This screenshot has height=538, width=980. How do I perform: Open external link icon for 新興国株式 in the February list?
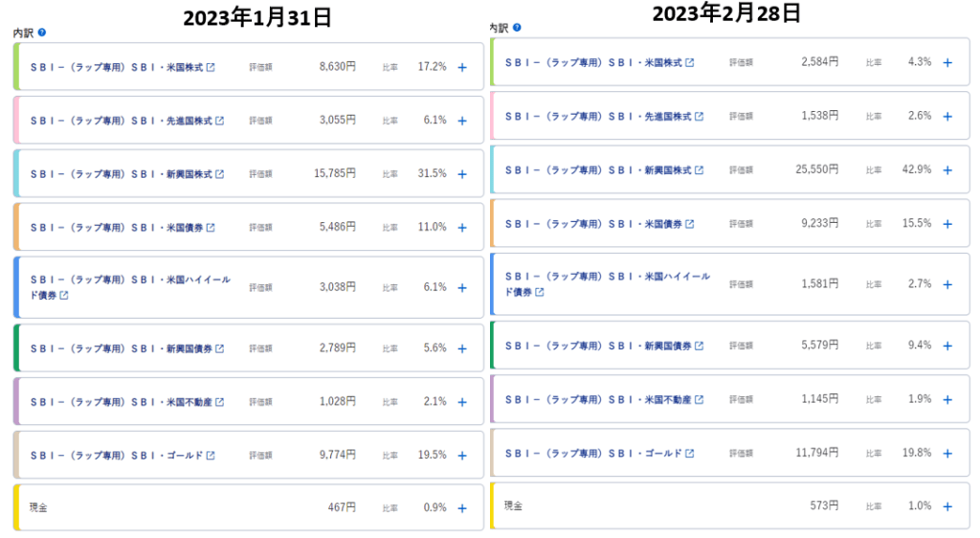click(x=700, y=170)
